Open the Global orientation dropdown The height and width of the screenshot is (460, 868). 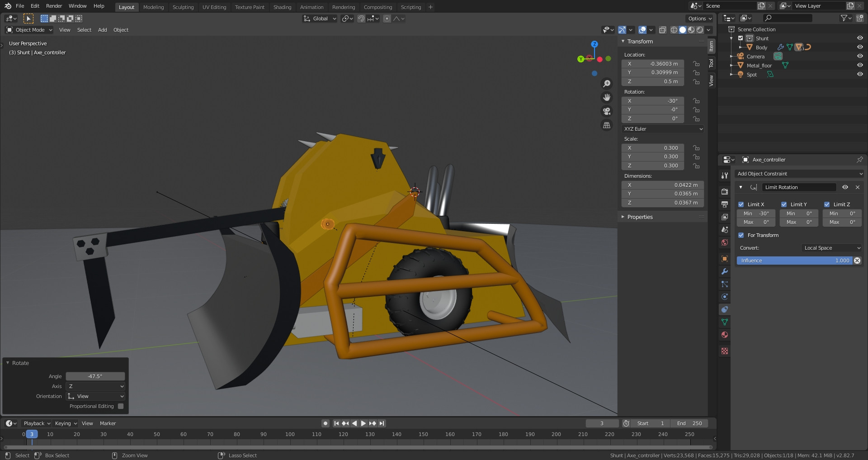coord(320,19)
